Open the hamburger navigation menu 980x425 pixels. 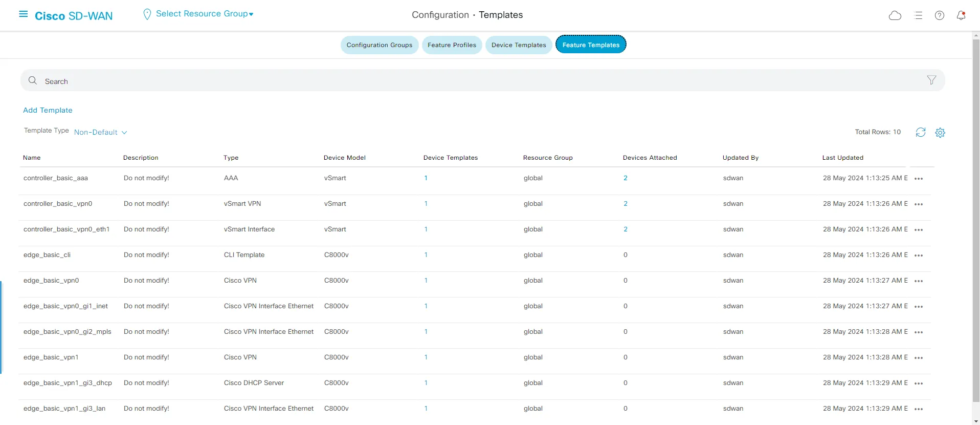tap(23, 14)
